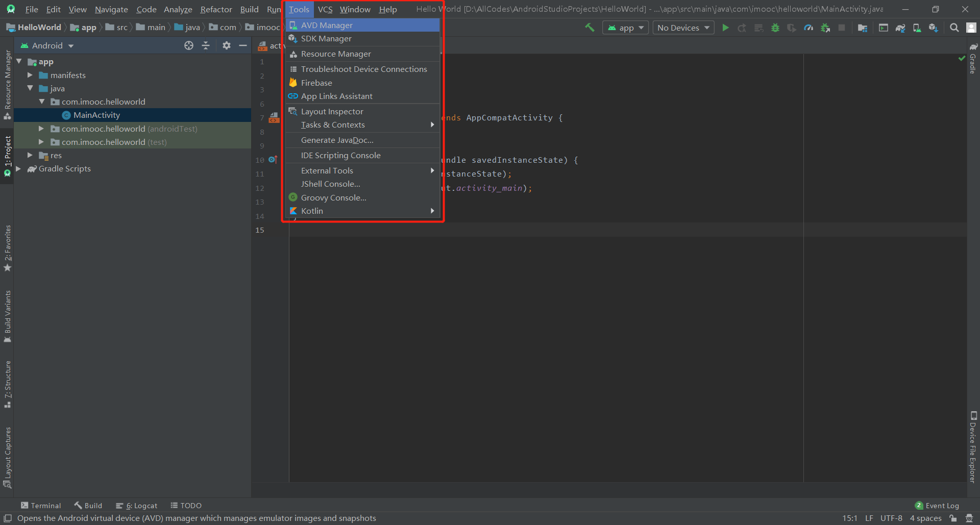This screenshot has height=525, width=980.
Task: Select AVD Manager from Tools menu
Action: point(362,25)
